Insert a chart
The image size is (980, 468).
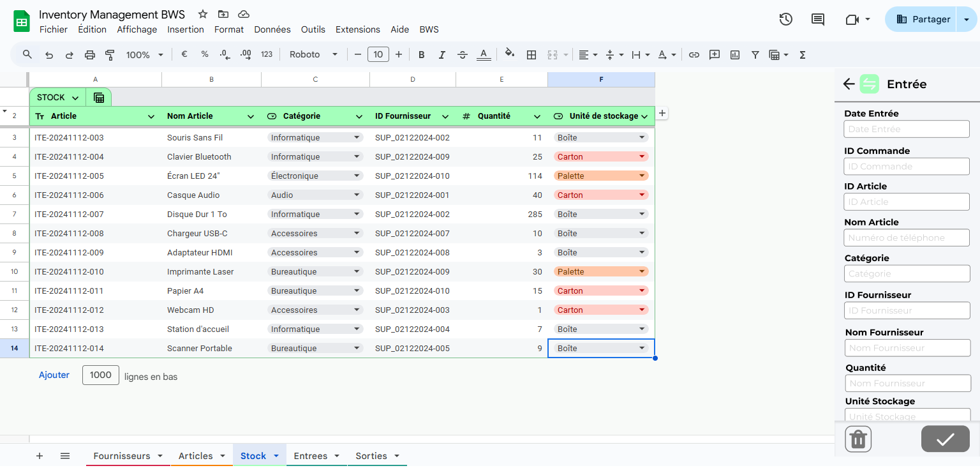pos(735,55)
